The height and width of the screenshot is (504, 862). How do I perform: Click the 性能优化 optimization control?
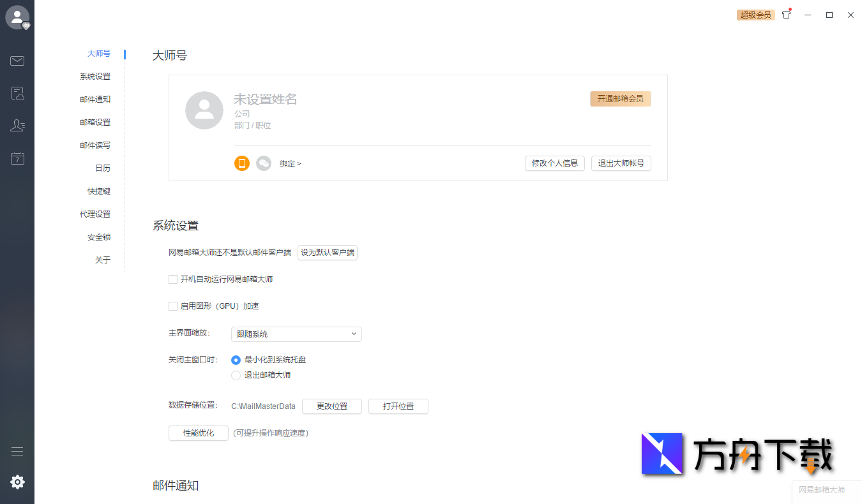tap(198, 433)
